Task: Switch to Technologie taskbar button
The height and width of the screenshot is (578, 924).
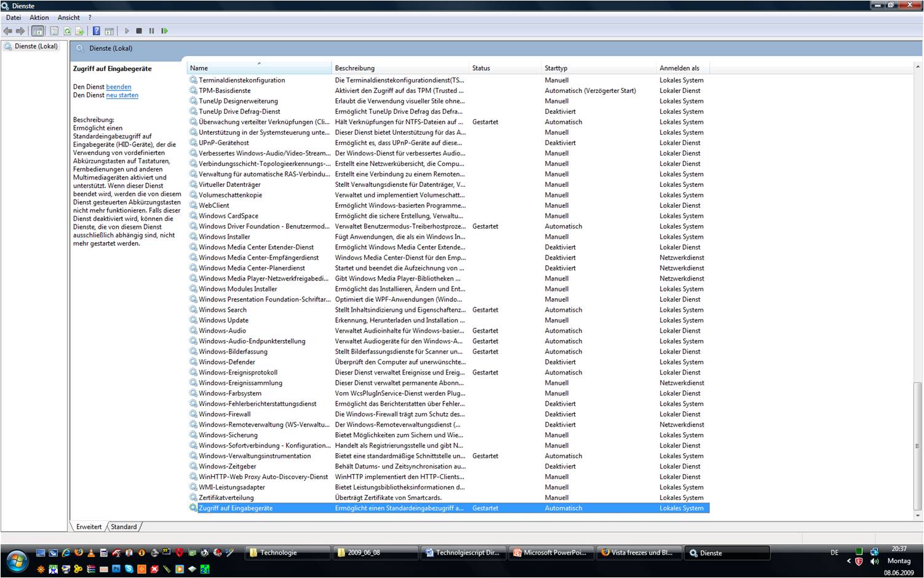Action: pyautogui.click(x=287, y=553)
